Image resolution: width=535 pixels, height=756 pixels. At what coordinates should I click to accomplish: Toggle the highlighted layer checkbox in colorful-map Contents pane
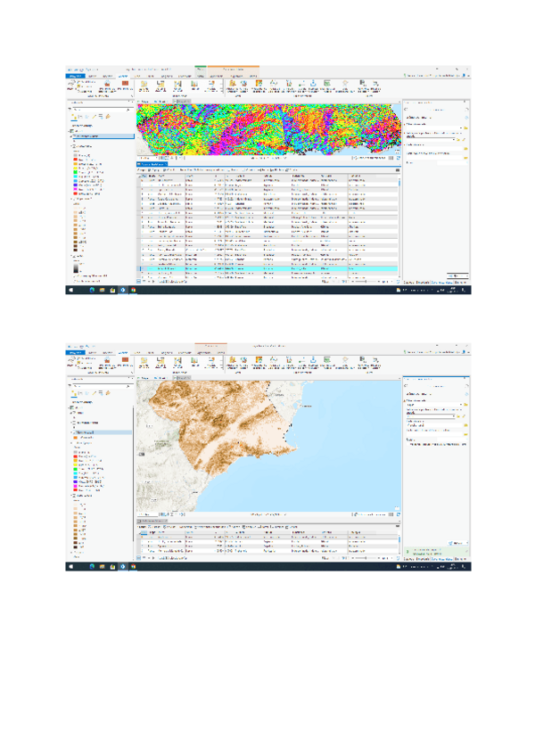(x=74, y=136)
